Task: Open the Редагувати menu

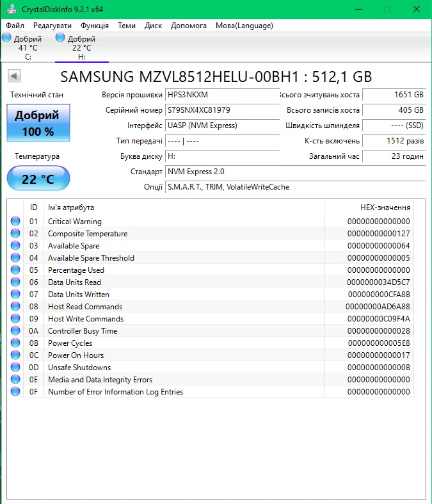Action: 52,26
